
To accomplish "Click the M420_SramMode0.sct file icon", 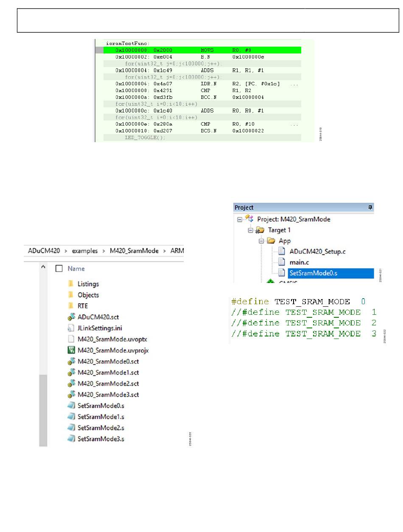I will tap(71, 361).
